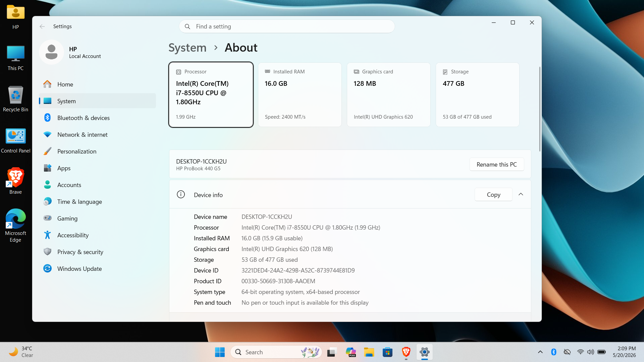Viewport: 644px width, 362px height.
Task: Click the Copy button for Device info
Action: click(x=493, y=194)
